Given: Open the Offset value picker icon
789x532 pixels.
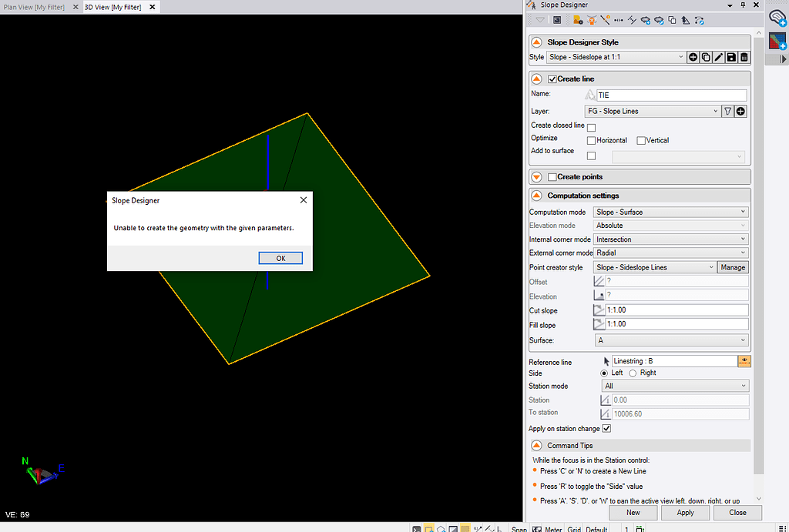Looking at the screenshot, I should point(599,281).
